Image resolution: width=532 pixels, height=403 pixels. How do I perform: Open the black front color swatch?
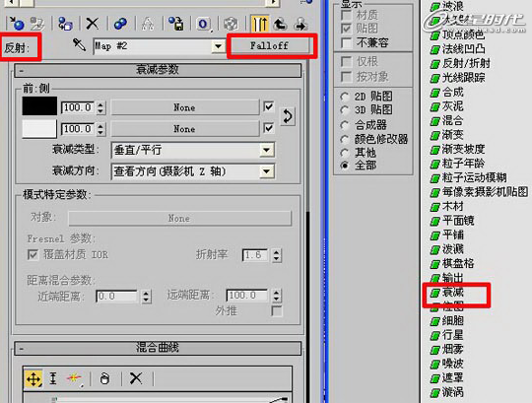(x=39, y=105)
